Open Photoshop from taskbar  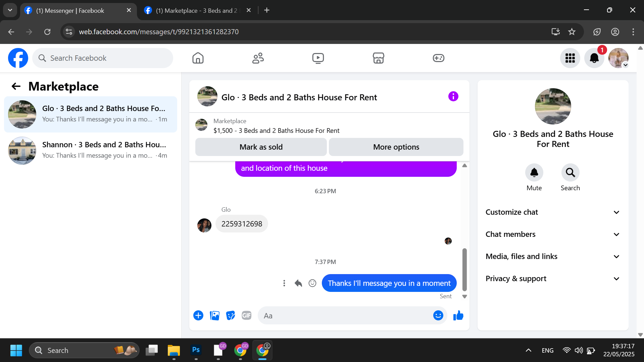(196, 350)
